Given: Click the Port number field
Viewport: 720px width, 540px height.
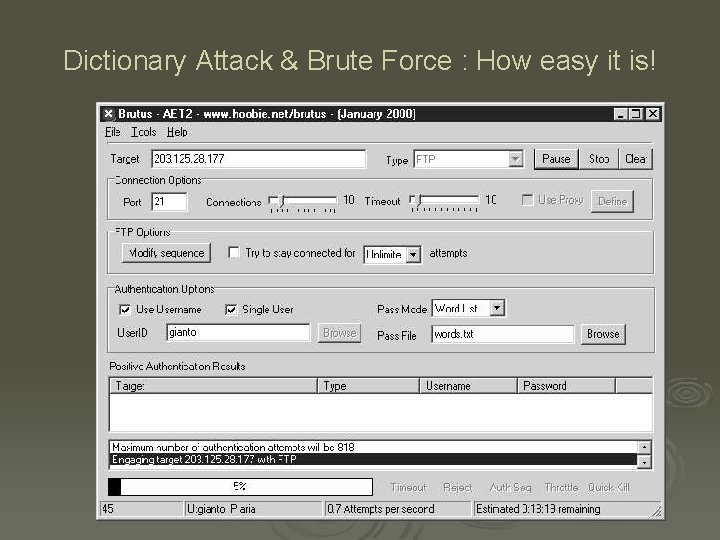Looking at the screenshot, I should [169, 202].
